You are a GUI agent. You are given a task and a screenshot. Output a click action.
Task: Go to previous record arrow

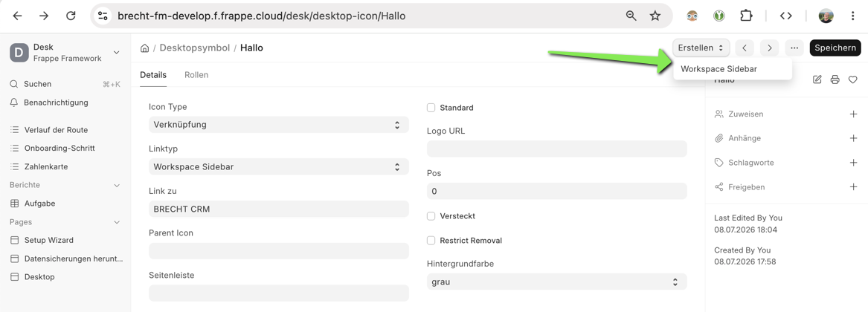pyautogui.click(x=745, y=48)
